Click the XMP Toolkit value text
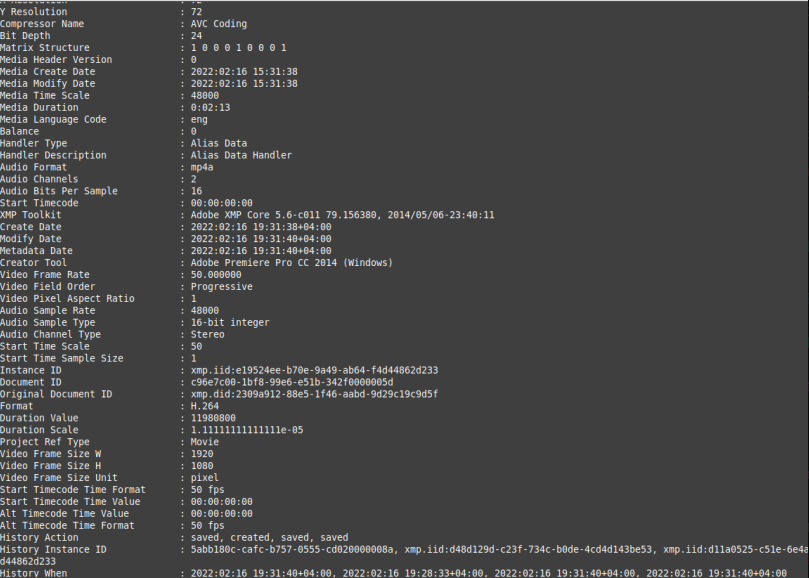Image resolution: width=809 pixels, height=578 pixels. tap(343, 215)
